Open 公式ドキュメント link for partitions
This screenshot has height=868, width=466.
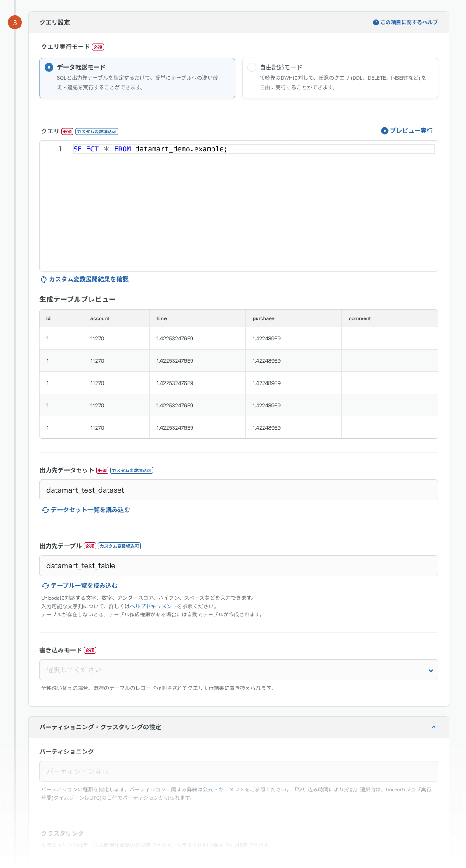tap(223, 790)
